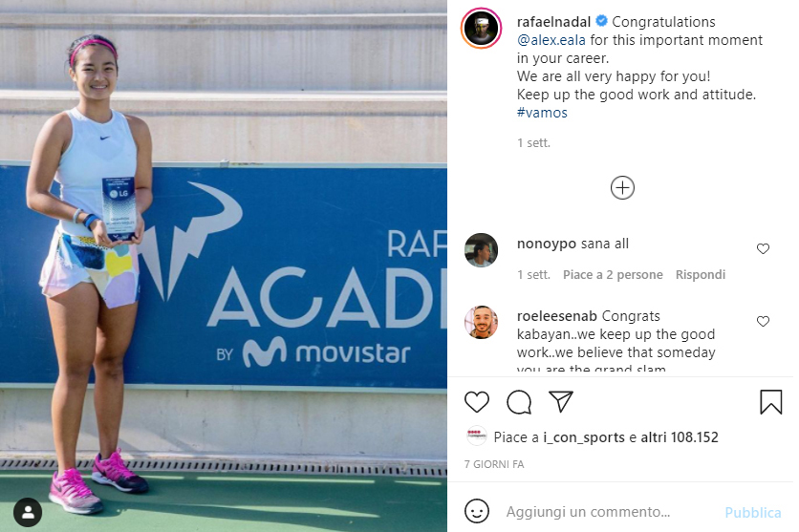Open the emoji picker smiley icon

pyautogui.click(x=477, y=511)
